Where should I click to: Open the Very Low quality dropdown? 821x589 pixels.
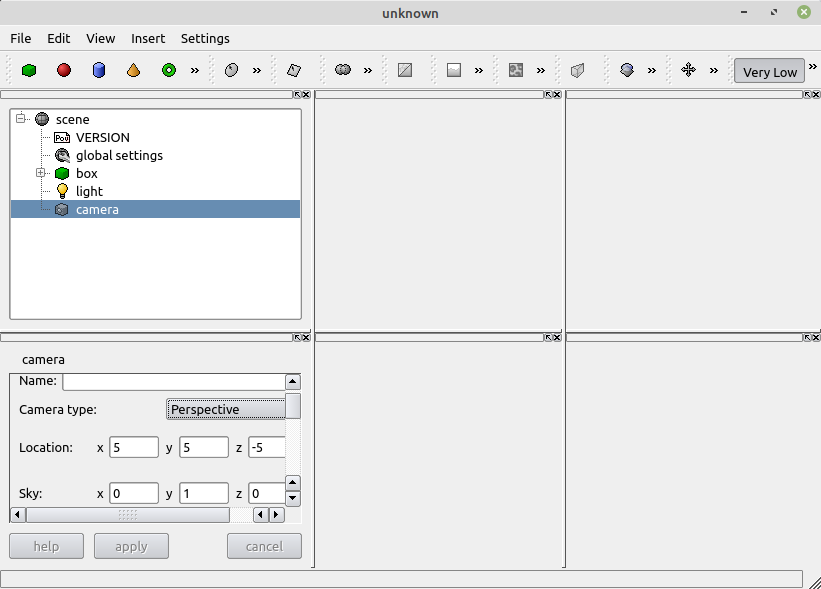[x=769, y=71]
